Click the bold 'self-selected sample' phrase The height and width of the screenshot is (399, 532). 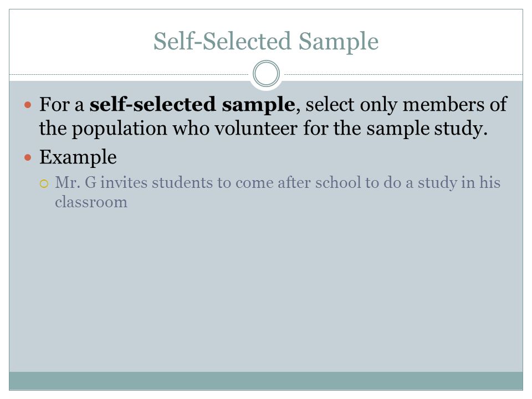click(x=192, y=104)
